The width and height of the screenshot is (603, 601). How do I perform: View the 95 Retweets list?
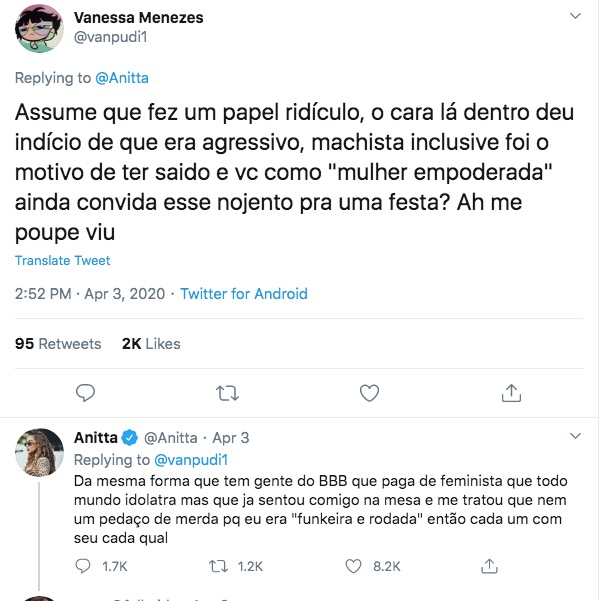pyautogui.click(x=58, y=343)
